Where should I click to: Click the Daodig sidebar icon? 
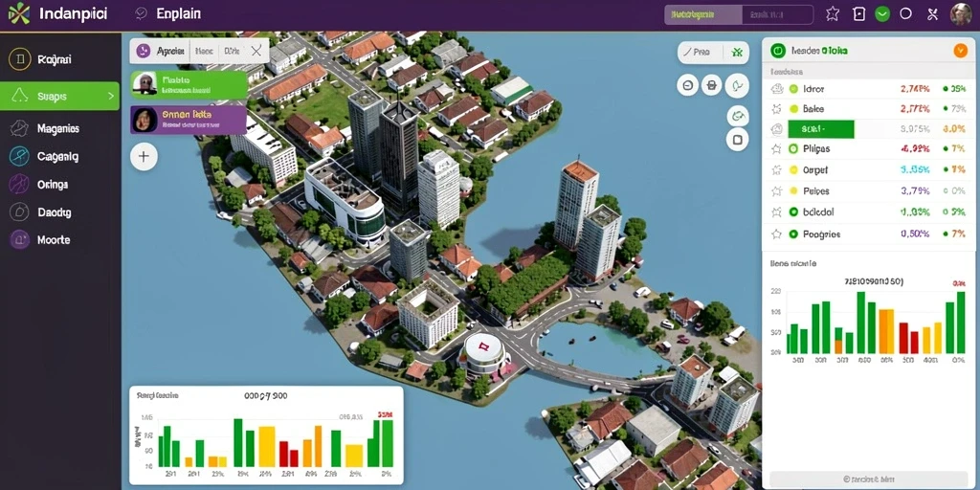point(19,212)
